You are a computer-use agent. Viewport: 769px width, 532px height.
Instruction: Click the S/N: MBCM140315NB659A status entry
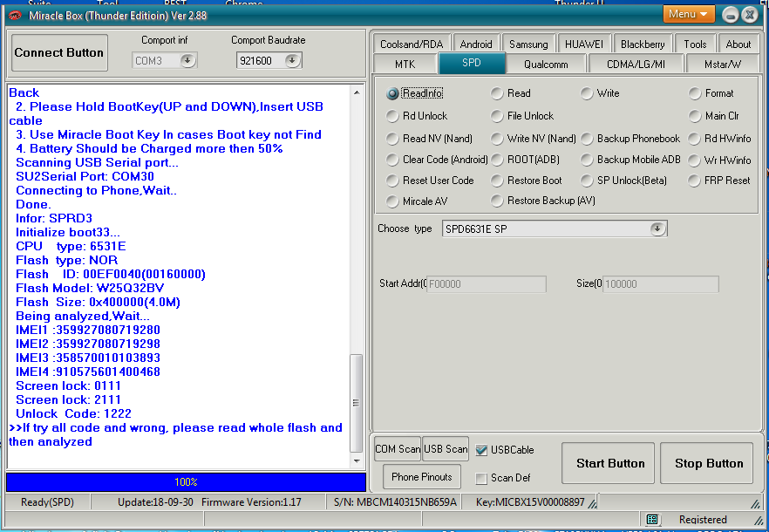coord(395,502)
